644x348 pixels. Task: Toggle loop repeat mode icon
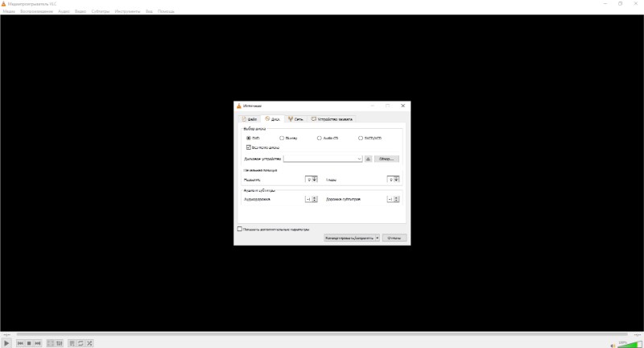point(80,343)
